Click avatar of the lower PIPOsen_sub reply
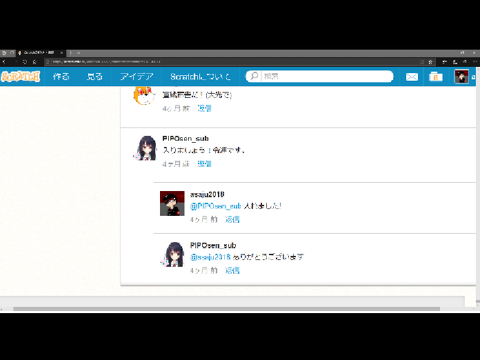480x360 pixels. (x=173, y=255)
